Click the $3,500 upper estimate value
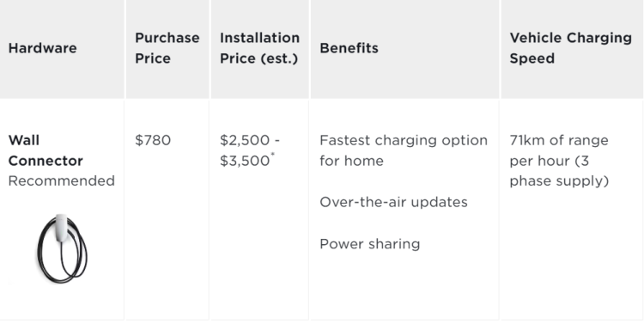Screen dimensions: 644x324 point(245,162)
